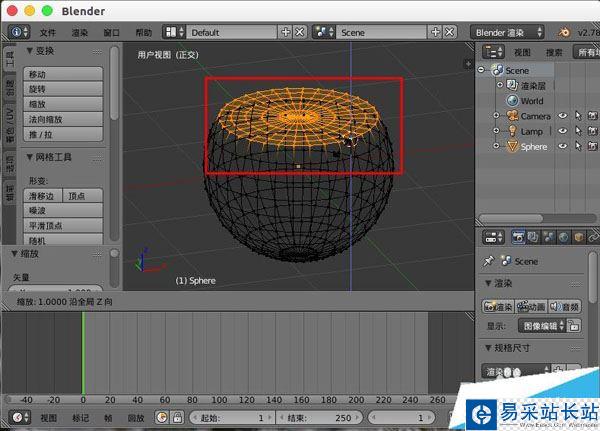Open the properties editor type selector
600x431 pixels.
493,238
